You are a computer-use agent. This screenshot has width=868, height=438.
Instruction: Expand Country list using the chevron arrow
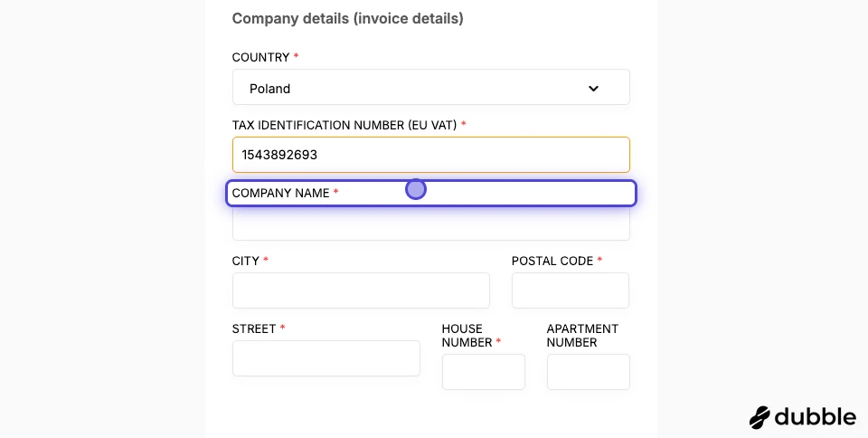[593, 88]
